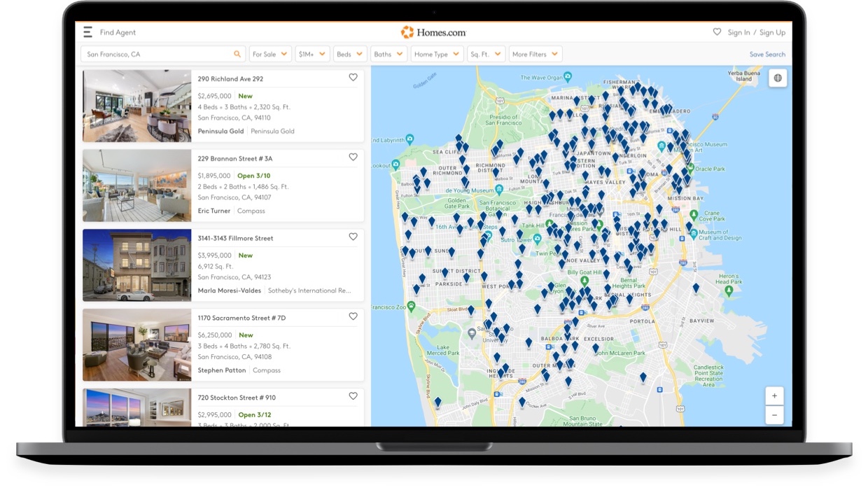Click The Wave Organ camera marker
Screen dimensions: 868x504
(567, 77)
